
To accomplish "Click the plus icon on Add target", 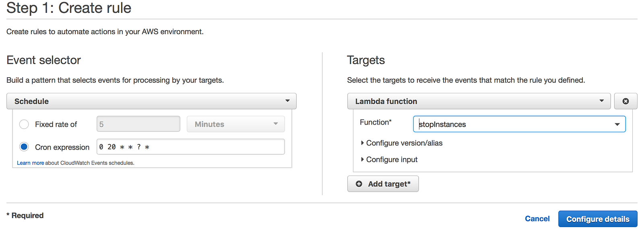I will pyautogui.click(x=359, y=184).
